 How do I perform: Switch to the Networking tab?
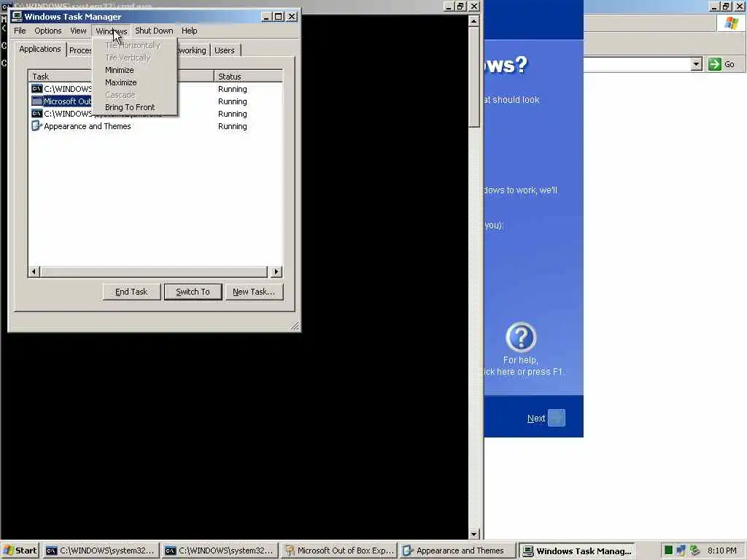tap(193, 50)
